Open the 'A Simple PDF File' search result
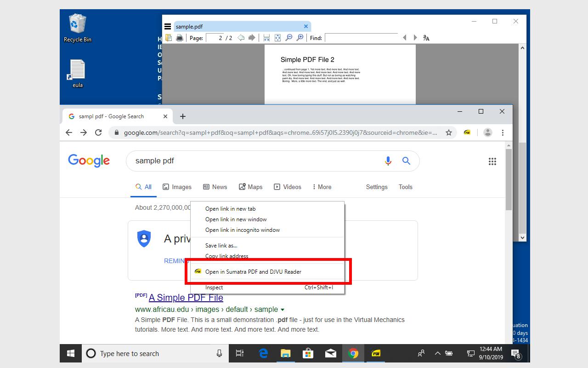 [x=186, y=298]
